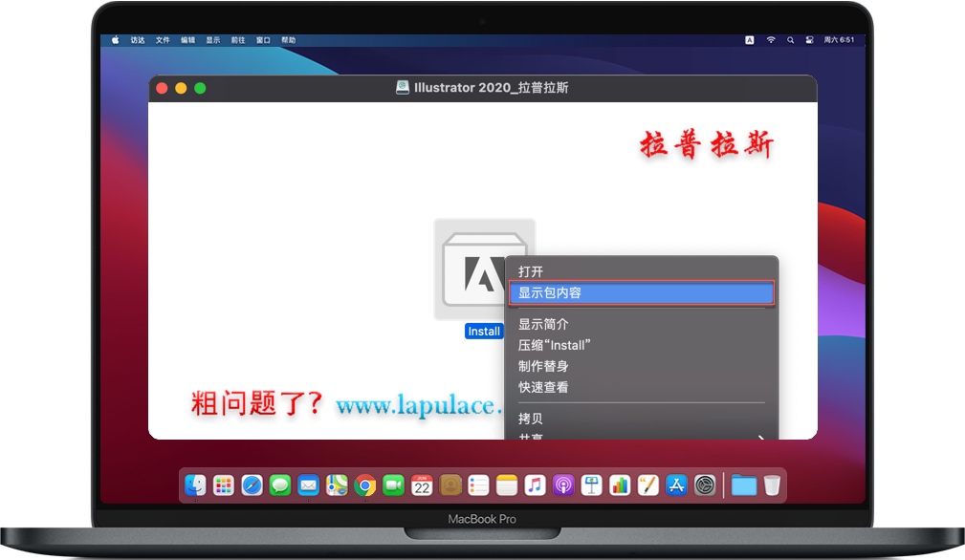Open the App Store from the Dock

pyautogui.click(x=676, y=485)
